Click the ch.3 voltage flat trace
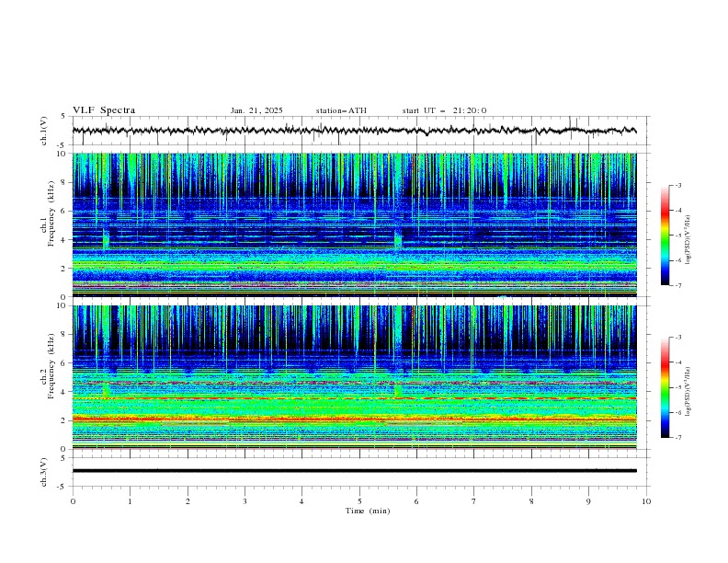Screen dimensions: 728x563 [354, 471]
